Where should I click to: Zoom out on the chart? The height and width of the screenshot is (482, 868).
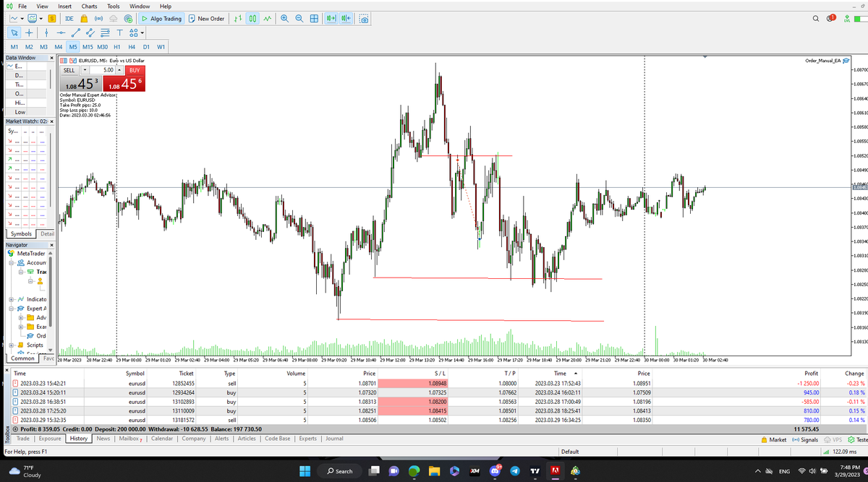[x=299, y=18]
